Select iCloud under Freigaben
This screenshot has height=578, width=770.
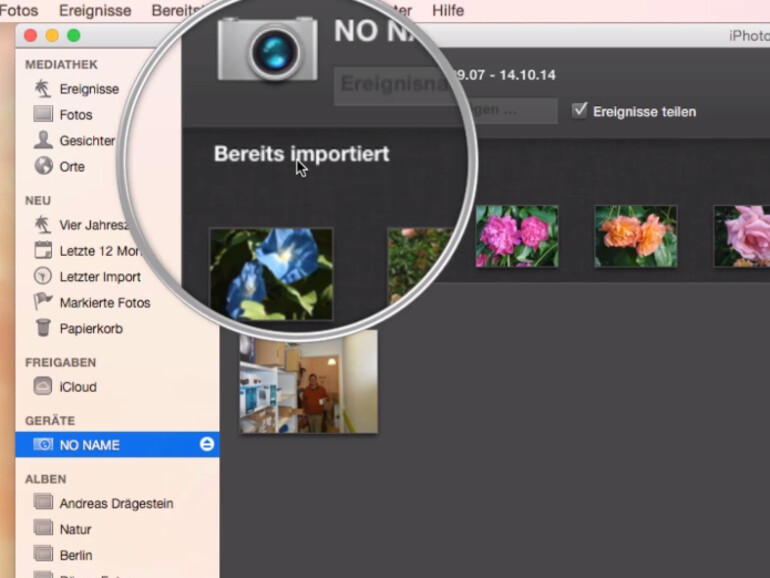(x=78, y=387)
